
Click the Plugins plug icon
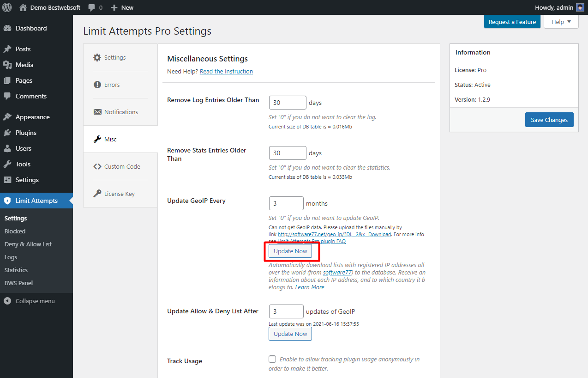(7, 133)
